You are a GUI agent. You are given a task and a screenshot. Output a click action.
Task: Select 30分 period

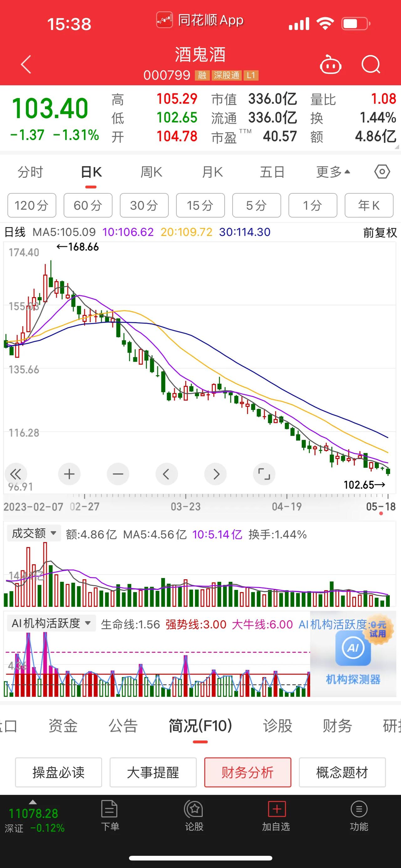click(144, 205)
